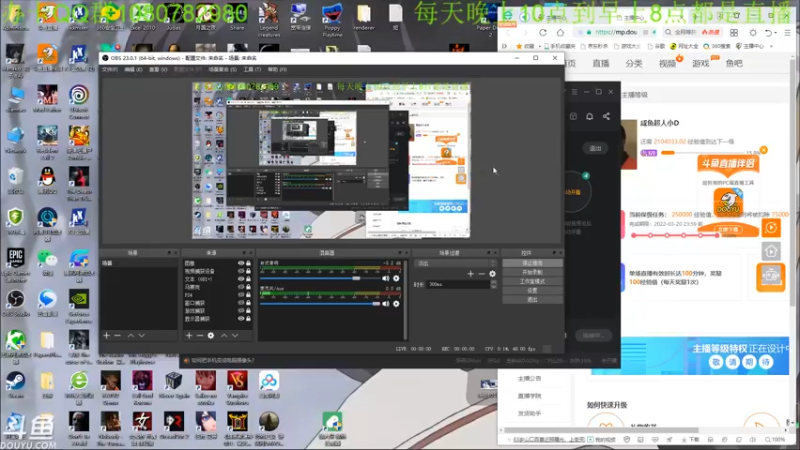Open OBS Tools menu

pyautogui.click(x=252, y=69)
